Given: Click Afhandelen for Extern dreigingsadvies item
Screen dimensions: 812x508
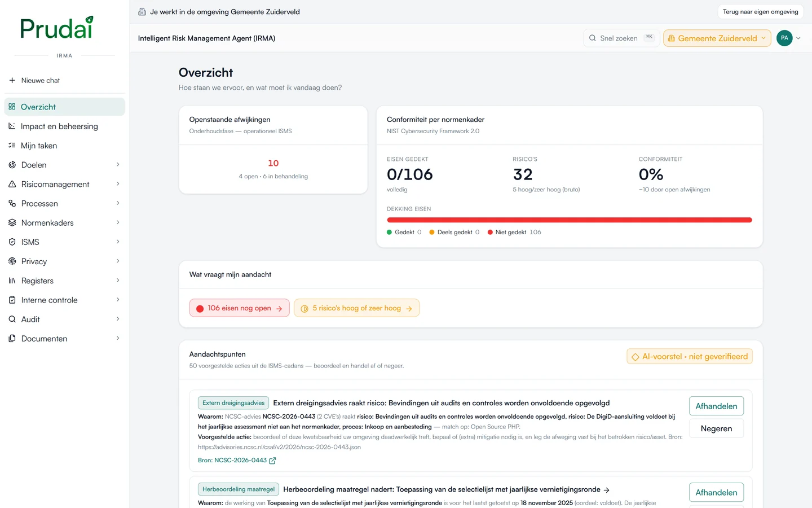Looking at the screenshot, I should 716,406.
